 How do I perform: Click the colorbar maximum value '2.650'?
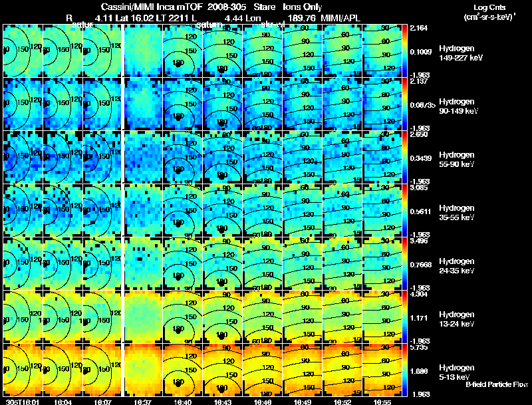pyautogui.click(x=419, y=134)
